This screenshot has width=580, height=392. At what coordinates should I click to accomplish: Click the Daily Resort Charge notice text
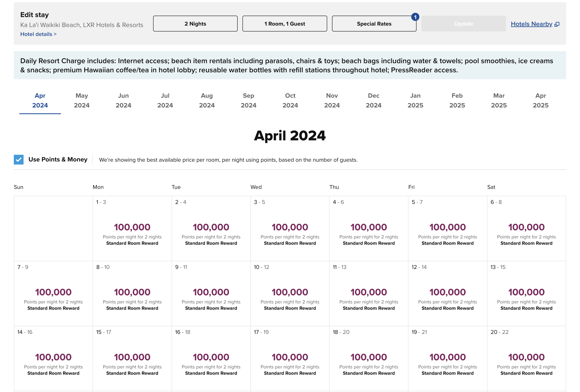click(x=287, y=65)
